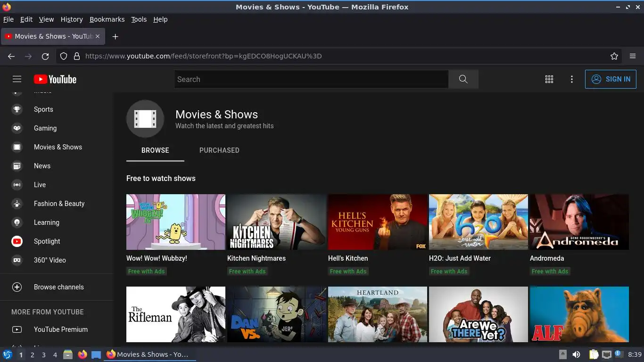Reload the page with the refresh icon
Screen dimensions: 644x362
pos(45,56)
